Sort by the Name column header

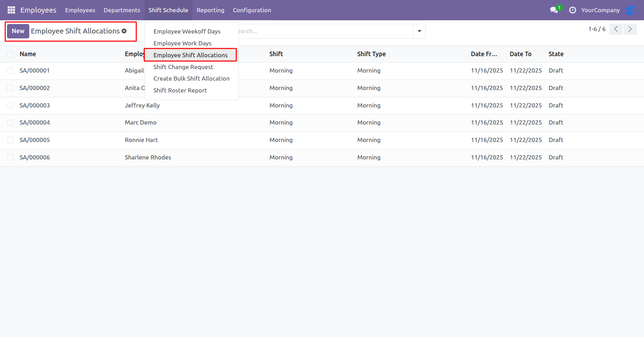tap(28, 54)
